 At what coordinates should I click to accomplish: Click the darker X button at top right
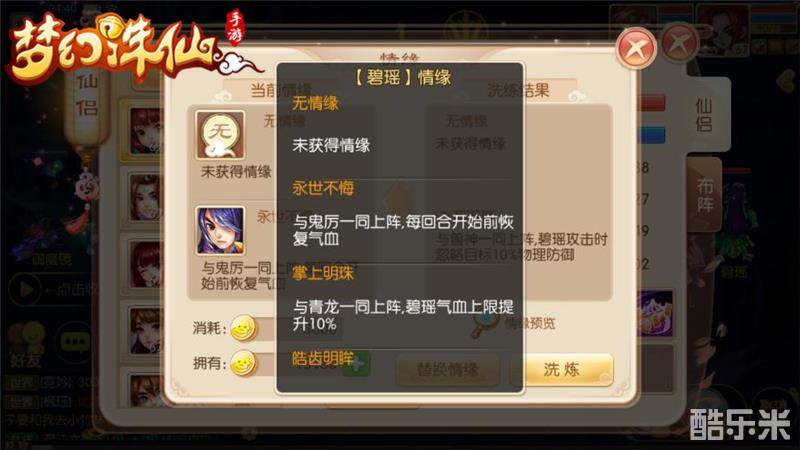tap(680, 44)
